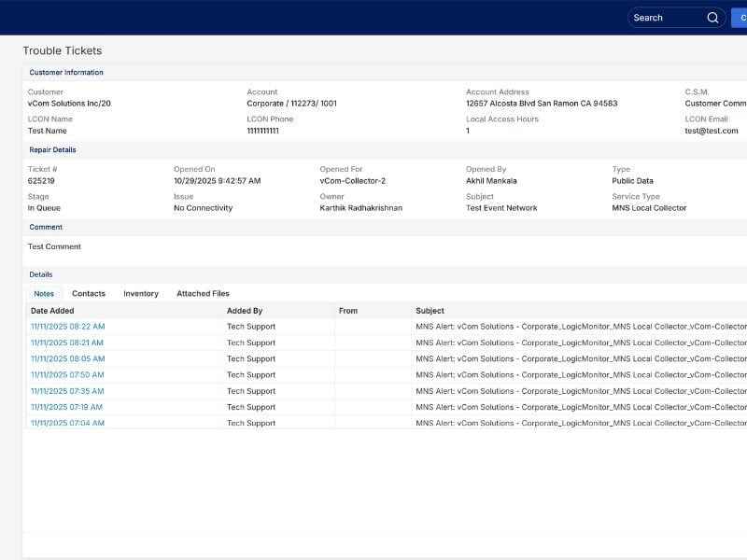Image resolution: width=747 pixels, height=560 pixels.
Task: Open the note dated 11/11/2025 08:21 AM
Action: pyautogui.click(x=67, y=343)
